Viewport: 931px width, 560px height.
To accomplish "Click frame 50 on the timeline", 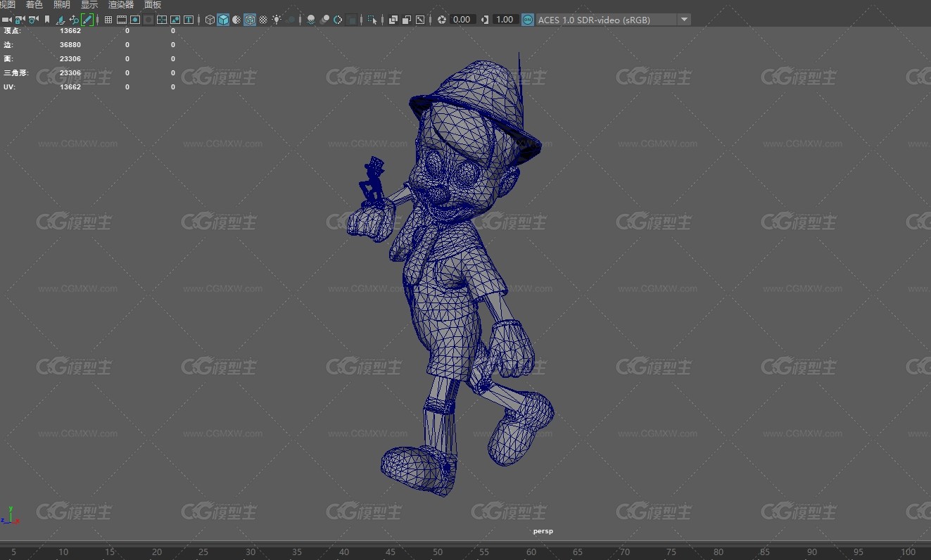I will pos(438,552).
